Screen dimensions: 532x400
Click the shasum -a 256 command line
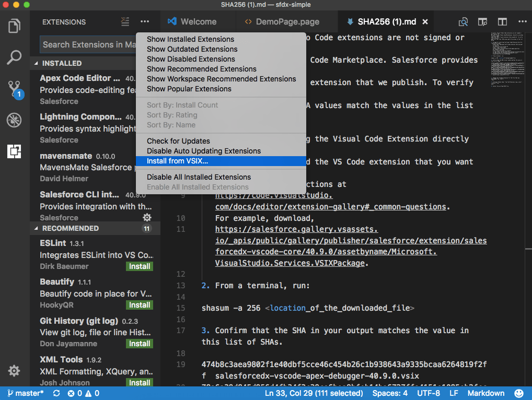308,308
